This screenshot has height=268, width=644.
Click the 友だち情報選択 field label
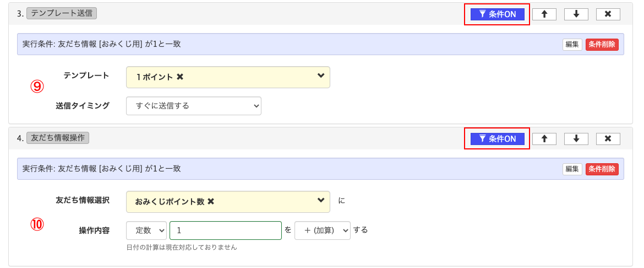pos(83,200)
